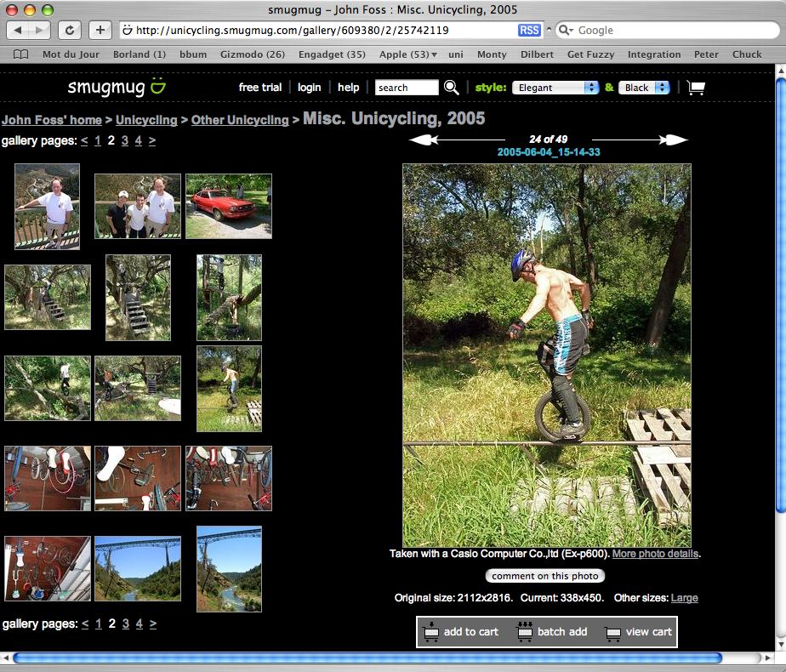Go to top gallery page 3

[125, 141]
